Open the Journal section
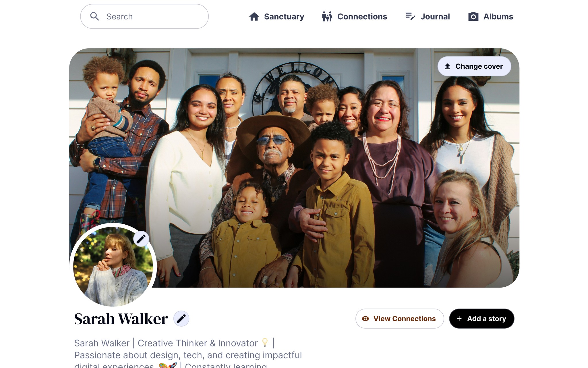 [x=428, y=16]
